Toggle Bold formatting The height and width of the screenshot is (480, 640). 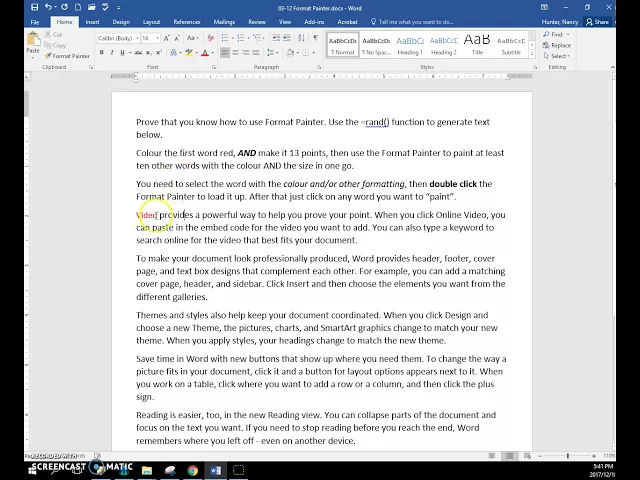point(102,53)
